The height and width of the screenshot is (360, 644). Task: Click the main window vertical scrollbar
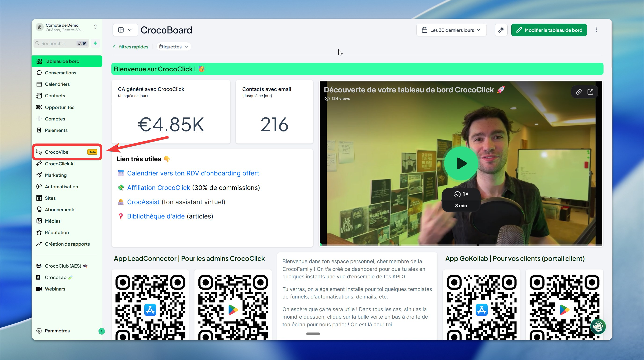tap(611, 43)
